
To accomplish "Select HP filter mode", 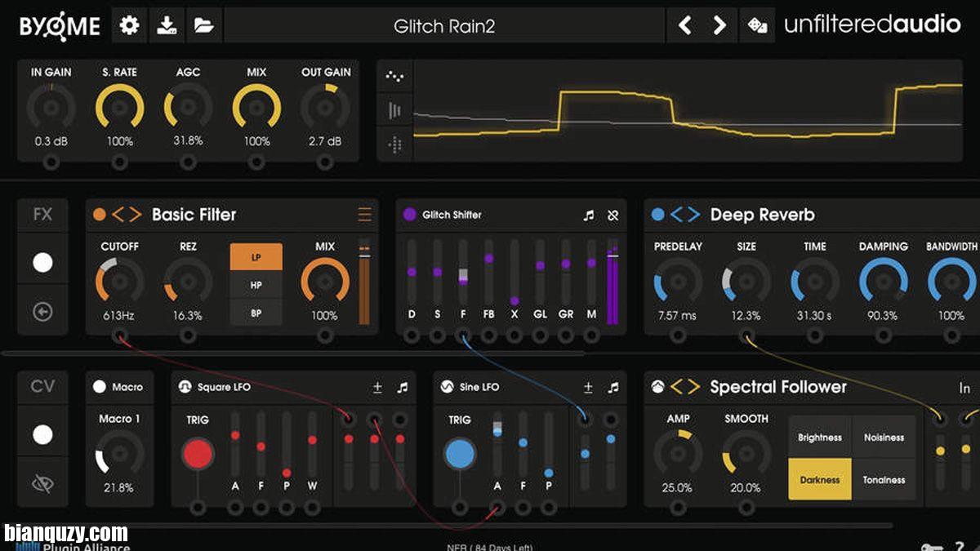I will pos(256,285).
